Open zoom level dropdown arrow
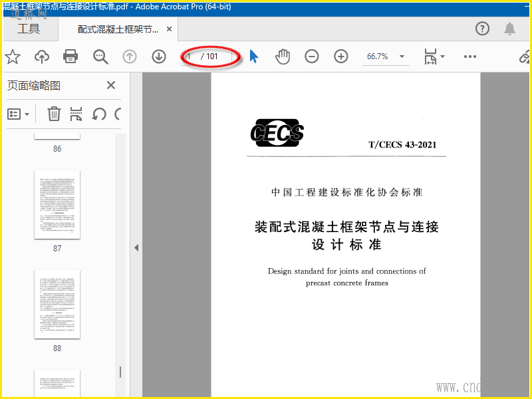The height and width of the screenshot is (399, 532). (x=402, y=57)
